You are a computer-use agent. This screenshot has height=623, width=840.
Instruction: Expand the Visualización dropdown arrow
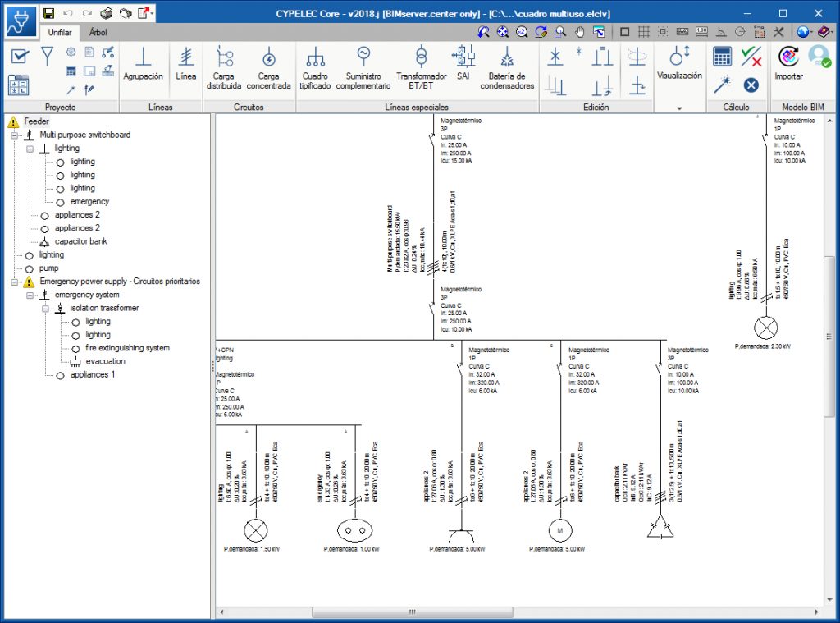(679, 108)
